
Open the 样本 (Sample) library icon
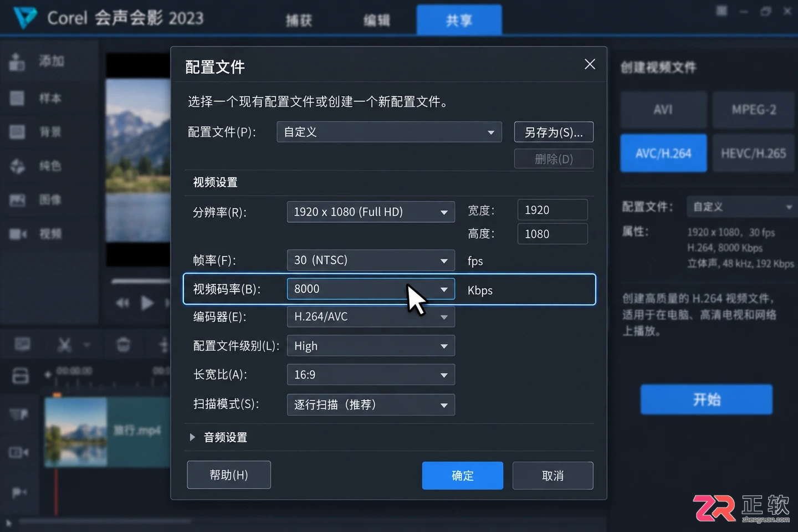tap(17, 98)
